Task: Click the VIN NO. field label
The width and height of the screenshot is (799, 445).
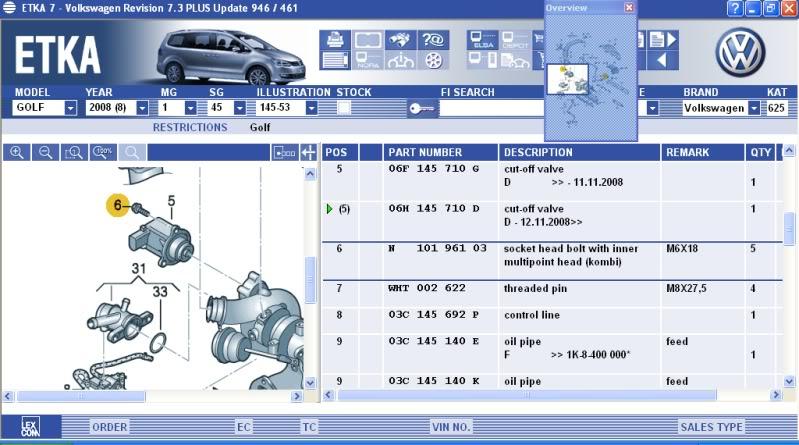Action: click(451, 427)
